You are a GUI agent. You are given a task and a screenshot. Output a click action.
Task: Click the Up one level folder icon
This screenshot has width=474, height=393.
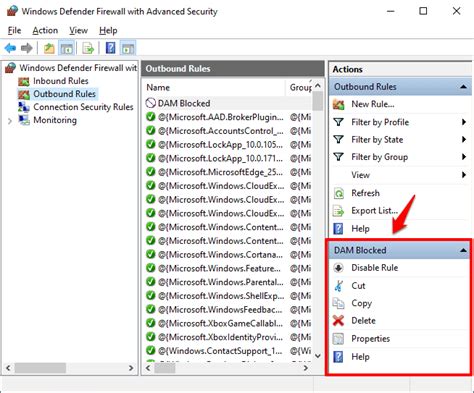point(49,49)
